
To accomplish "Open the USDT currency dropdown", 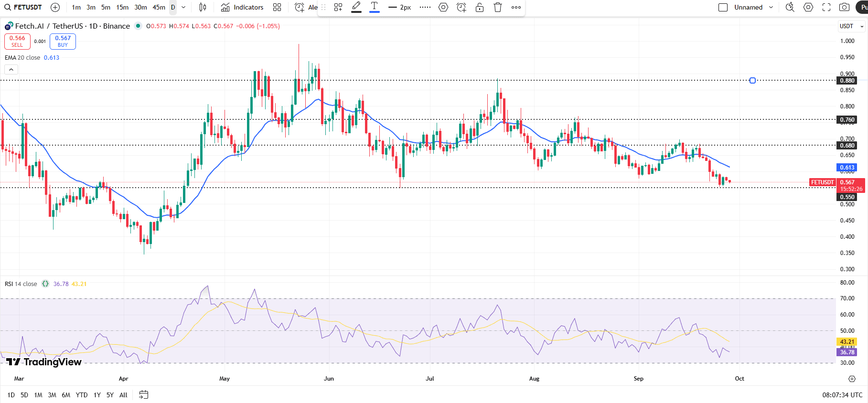I will coord(852,26).
